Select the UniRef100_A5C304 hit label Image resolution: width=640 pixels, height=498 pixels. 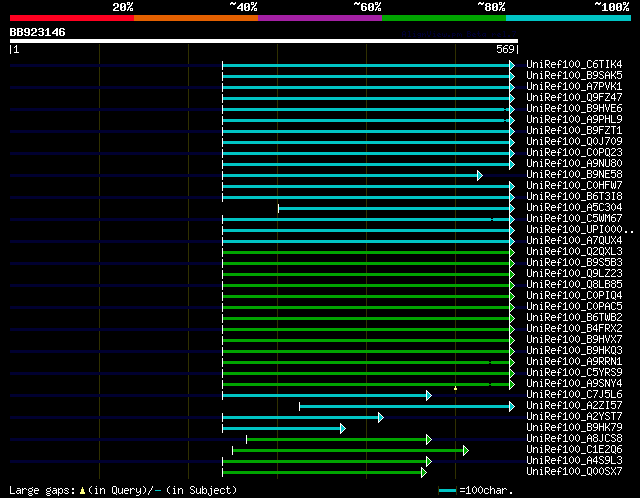(x=574, y=208)
